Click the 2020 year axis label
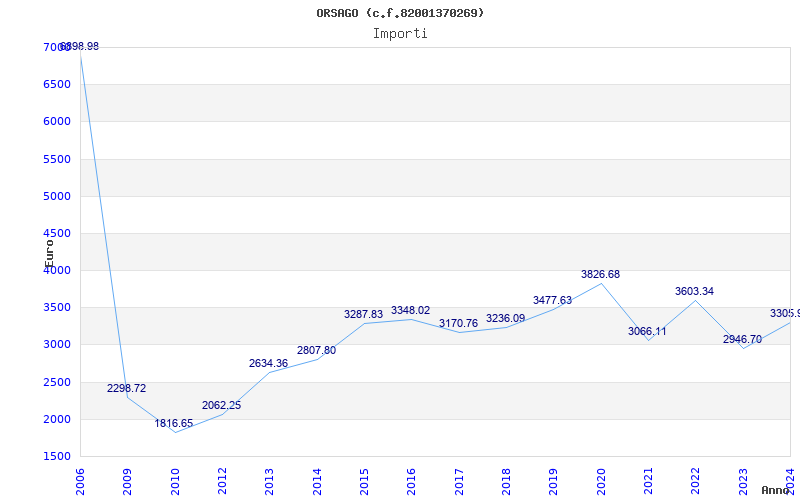Screen dimensions: 800x500 click(x=601, y=482)
